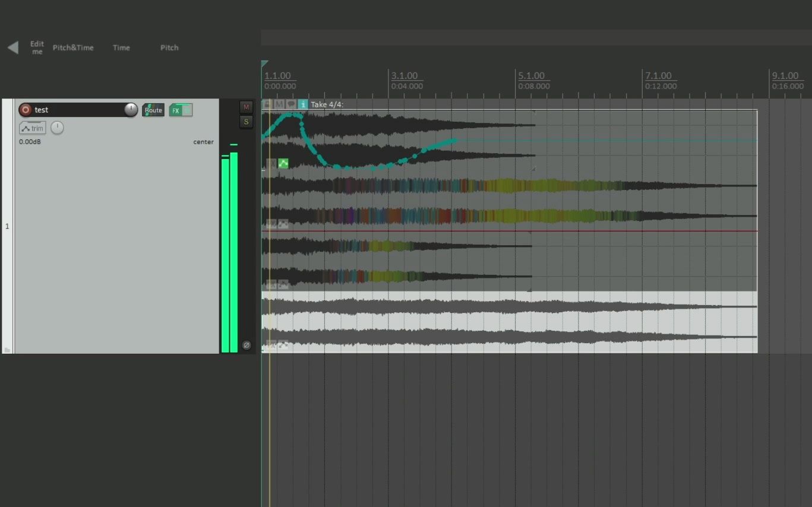Open take FX icon on active bottom take
The width and height of the screenshot is (812, 507).
[x=271, y=344]
